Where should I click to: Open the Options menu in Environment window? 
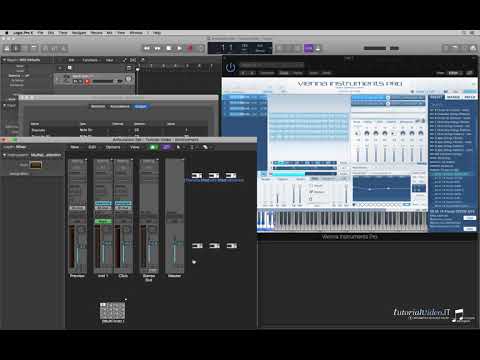click(x=113, y=147)
